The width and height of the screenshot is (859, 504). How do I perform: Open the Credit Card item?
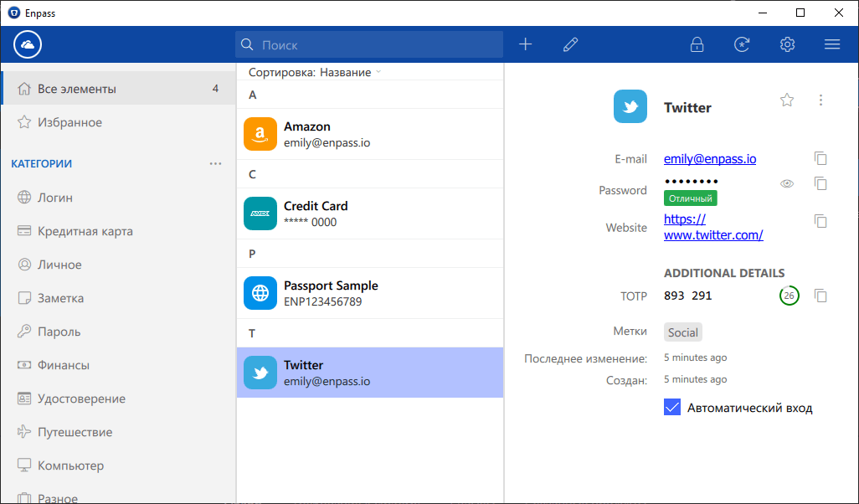click(370, 213)
